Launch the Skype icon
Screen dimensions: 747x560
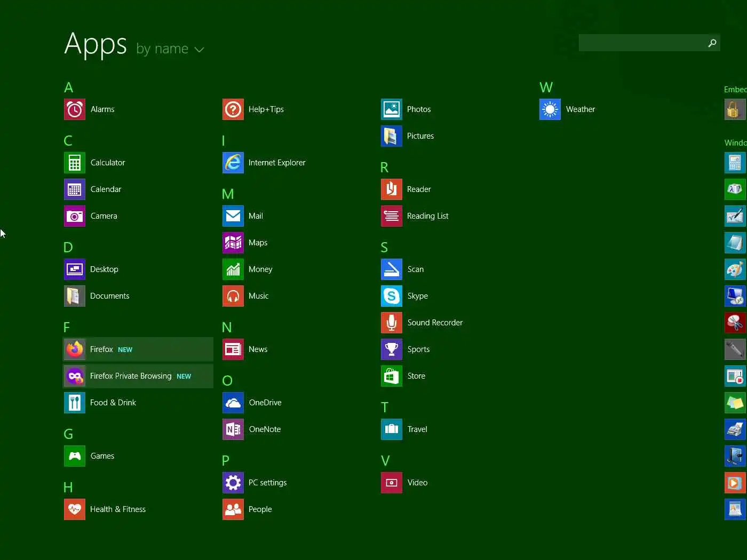(392, 296)
